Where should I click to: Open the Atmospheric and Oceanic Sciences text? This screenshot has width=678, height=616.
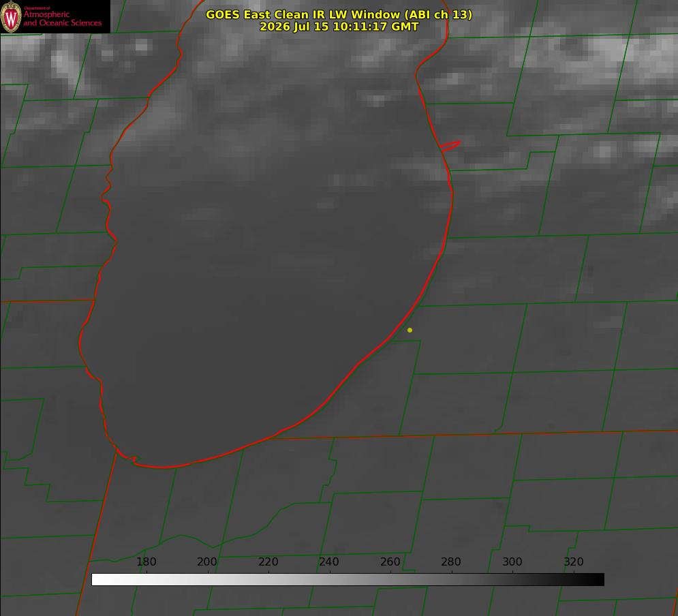tap(63, 18)
